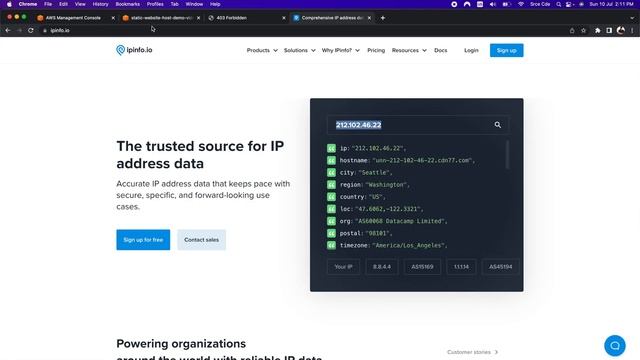640x360 pixels.
Task: Open the Chrome side panel icon
Action: point(609,30)
